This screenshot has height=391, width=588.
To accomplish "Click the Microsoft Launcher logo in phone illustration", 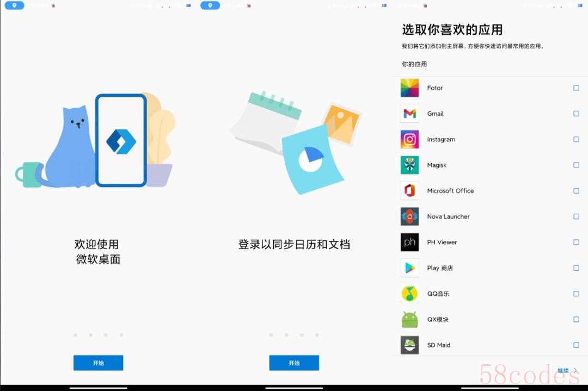I will pyautogui.click(x=121, y=141).
